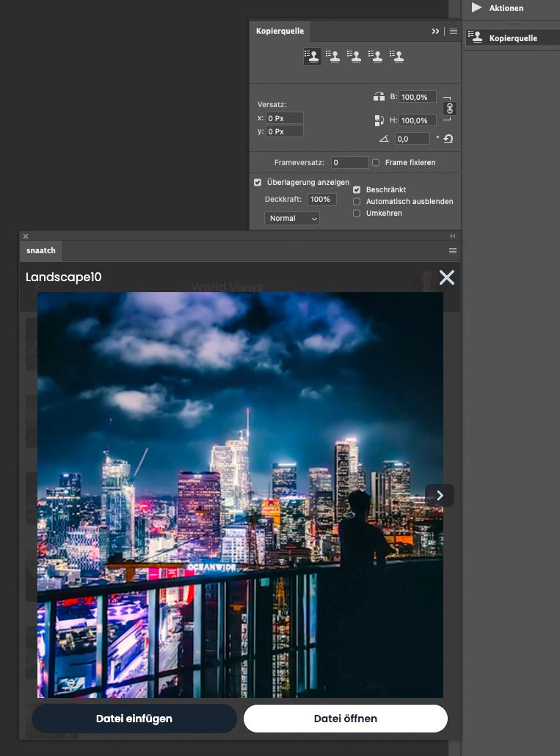Reset the transformation with the reset arrow icon

click(448, 139)
